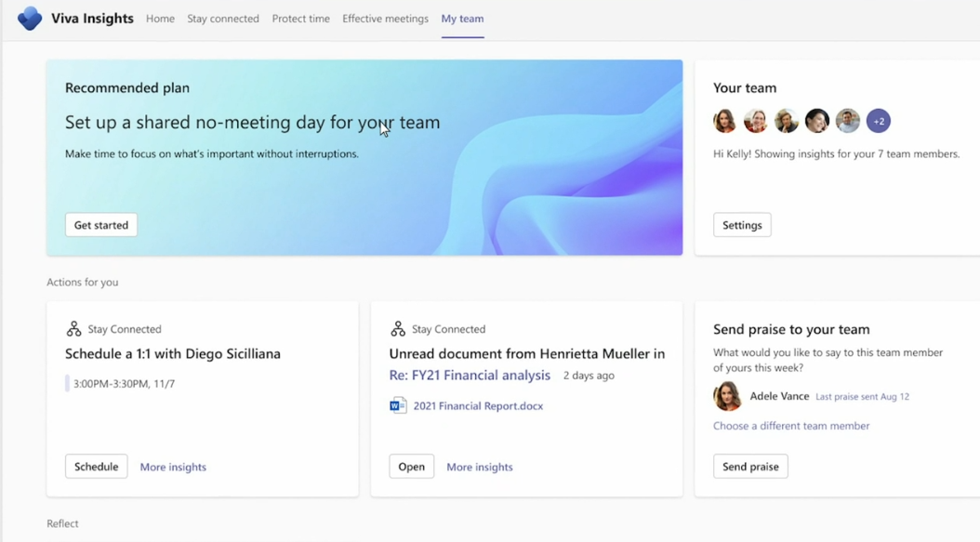Open Re: FY21 Financial analysis link

pyautogui.click(x=470, y=375)
